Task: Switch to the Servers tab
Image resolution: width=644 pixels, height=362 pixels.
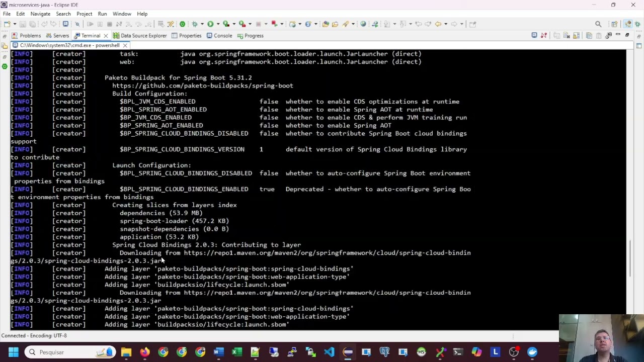Action: pyautogui.click(x=57, y=36)
